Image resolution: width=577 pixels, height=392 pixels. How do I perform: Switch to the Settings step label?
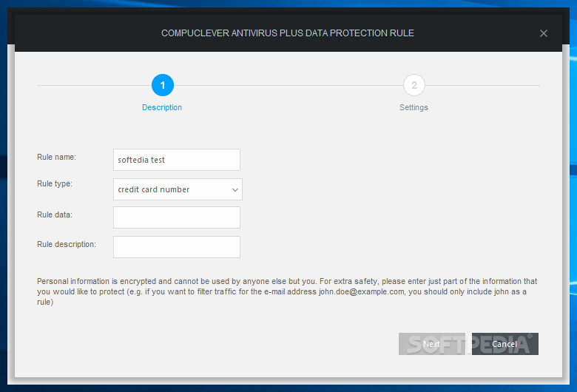coord(414,107)
